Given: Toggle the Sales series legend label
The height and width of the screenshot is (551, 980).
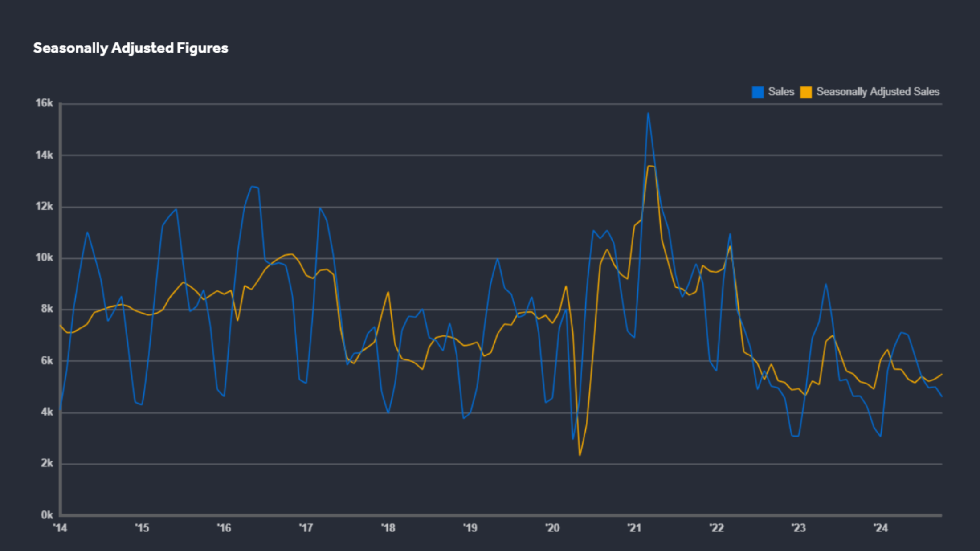Looking at the screenshot, I should 781,92.
